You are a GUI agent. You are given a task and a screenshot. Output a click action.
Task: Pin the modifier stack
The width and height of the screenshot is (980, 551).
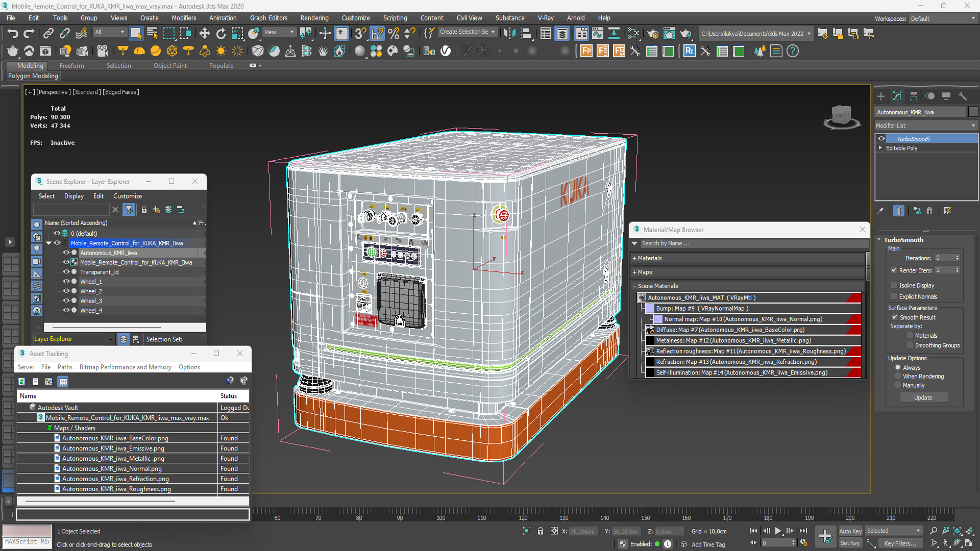pyautogui.click(x=880, y=211)
